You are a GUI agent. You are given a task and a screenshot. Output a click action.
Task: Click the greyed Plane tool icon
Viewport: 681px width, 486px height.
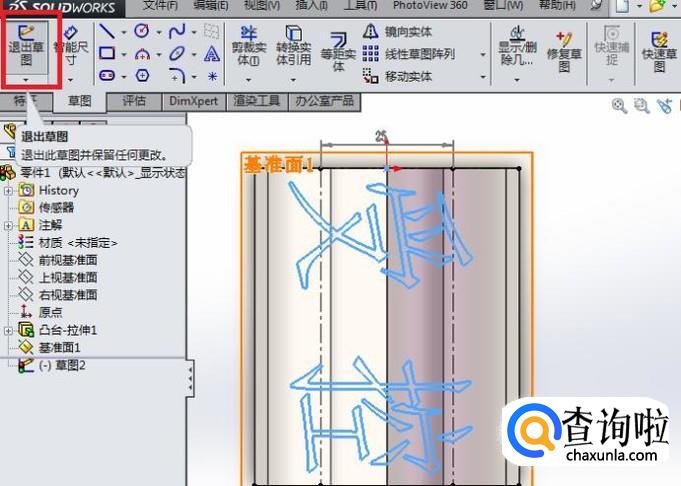212,31
